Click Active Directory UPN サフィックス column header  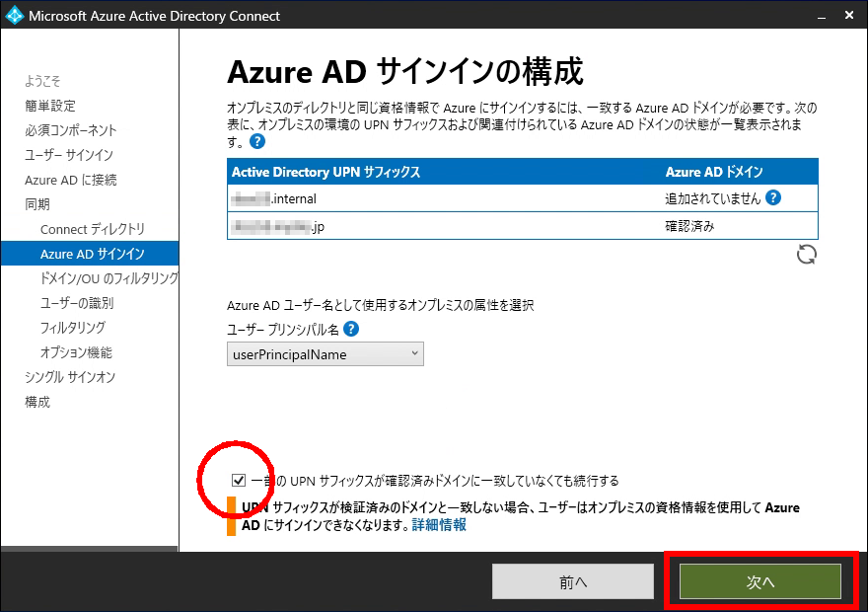coord(326,172)
